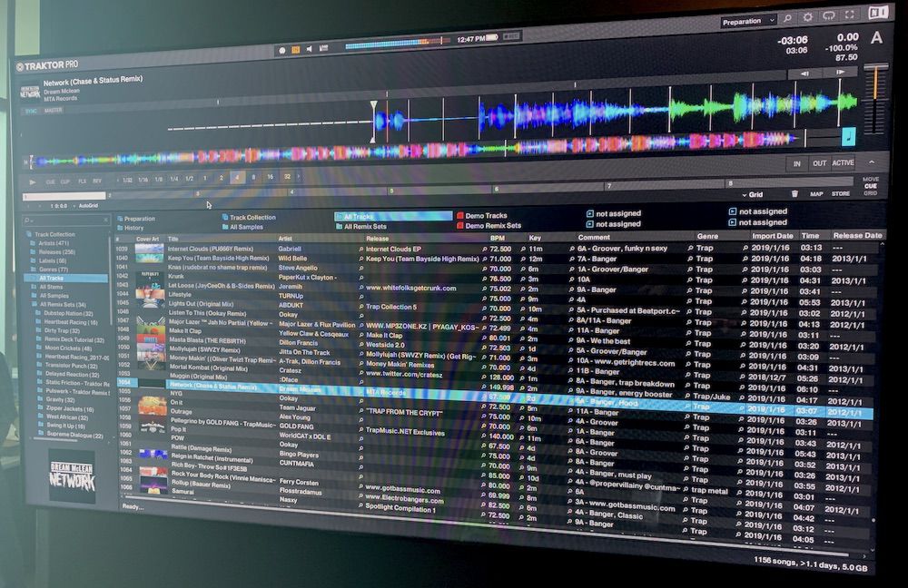
Task: Toggle the fullscreen icon in header
Action: tap(850, 15)
